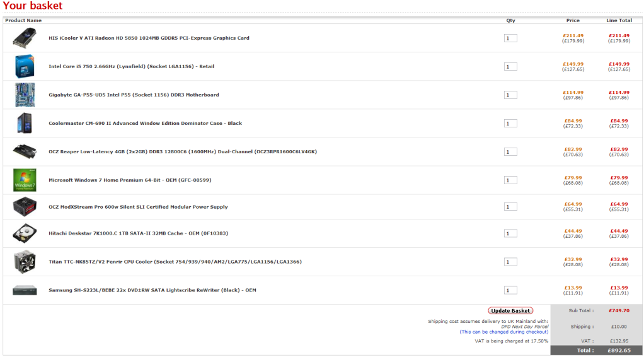This screenshot has height=357, width=644.
Task: Edit quantity field for Coolermaster CM-690 II case
Action: click(510, 124)
